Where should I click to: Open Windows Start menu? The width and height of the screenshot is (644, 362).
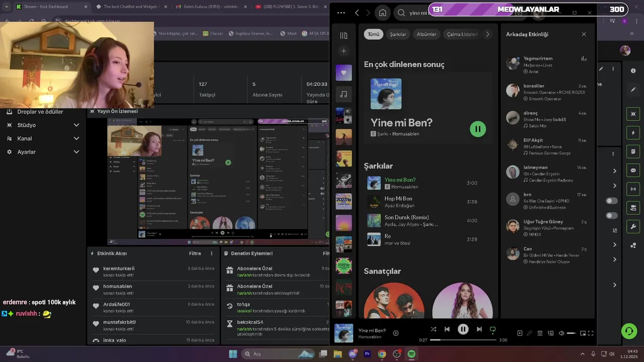233,354
